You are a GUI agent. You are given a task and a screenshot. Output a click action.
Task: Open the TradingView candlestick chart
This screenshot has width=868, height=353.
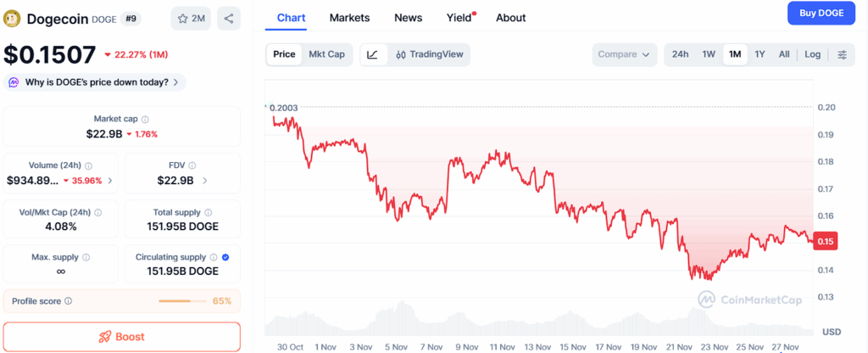click(x=430, y=54)
